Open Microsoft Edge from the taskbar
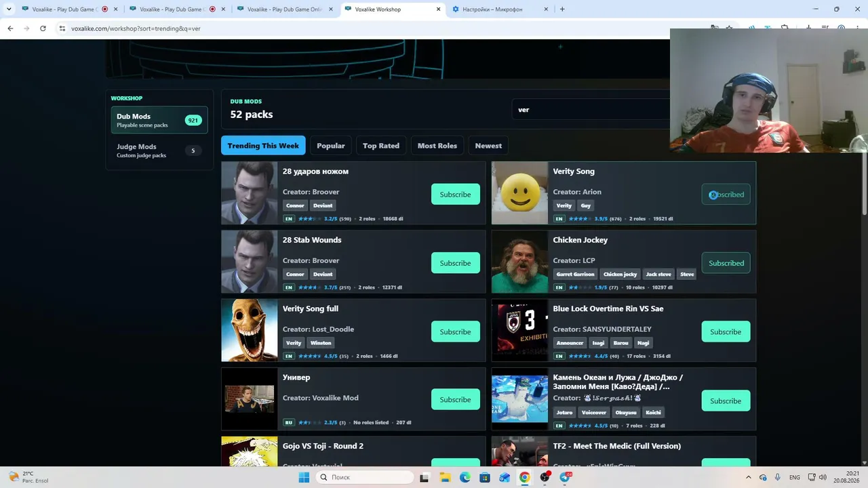The image size is (868, 488). (x=465, y=477)
